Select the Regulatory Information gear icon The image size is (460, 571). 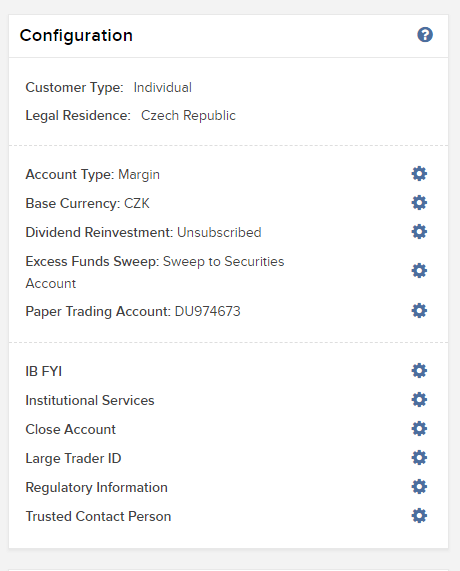[419, 487]
